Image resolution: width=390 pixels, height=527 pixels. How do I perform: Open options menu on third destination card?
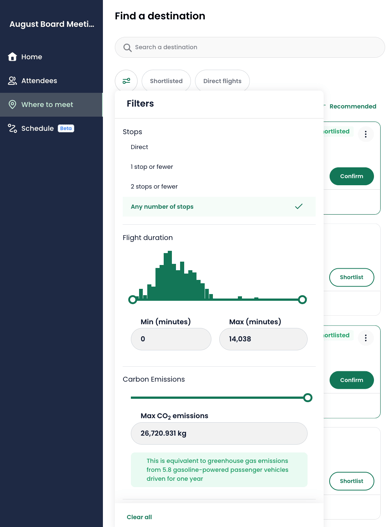point(365,338)
